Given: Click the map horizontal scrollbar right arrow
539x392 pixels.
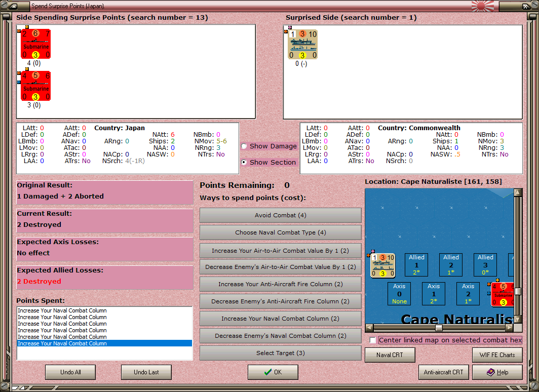Looking at the screenshot, I should point(510,328).
